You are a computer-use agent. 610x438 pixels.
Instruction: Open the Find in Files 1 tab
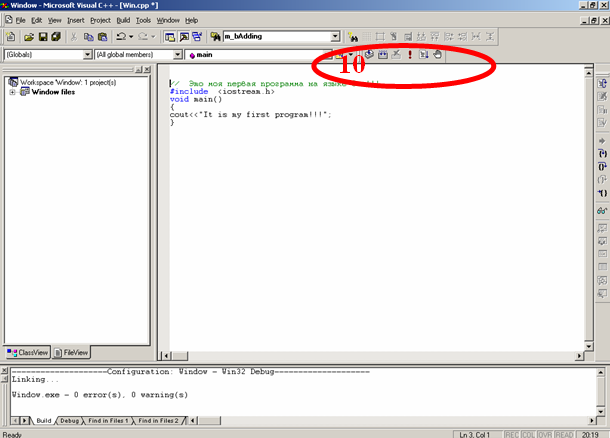pos(108,421)
